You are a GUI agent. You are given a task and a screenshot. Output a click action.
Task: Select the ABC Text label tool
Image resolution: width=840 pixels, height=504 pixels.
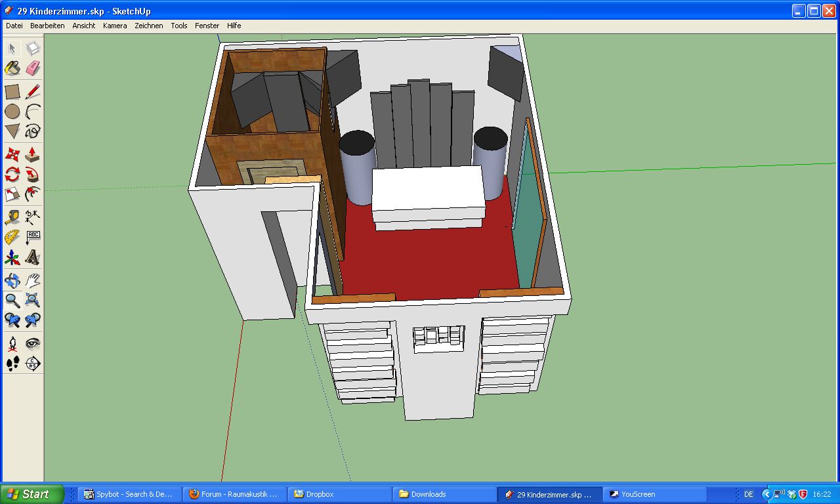[x=33, y=238]
